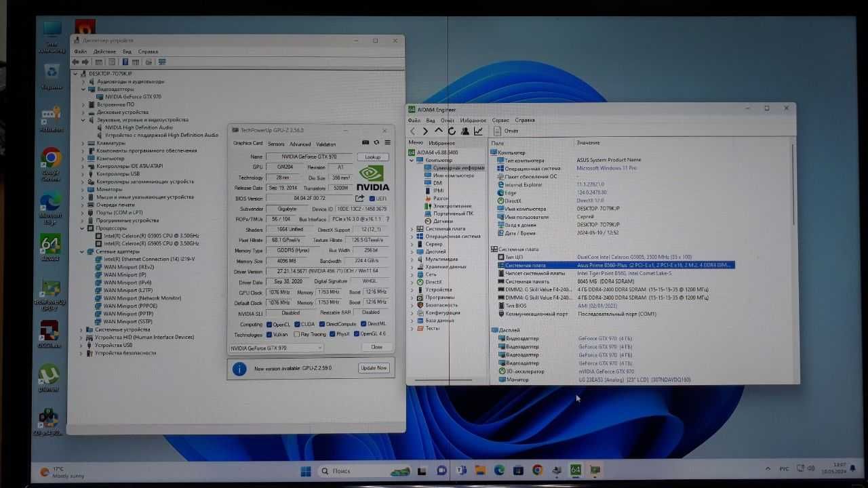Open Microsoft Teams from the taskbar
The height and width of the screenshot is (488, 868).
coord(462,470)
